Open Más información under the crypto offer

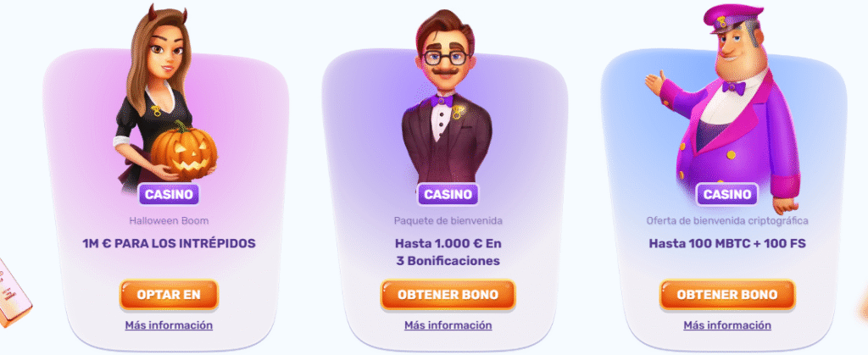click(x=726, y=325)
